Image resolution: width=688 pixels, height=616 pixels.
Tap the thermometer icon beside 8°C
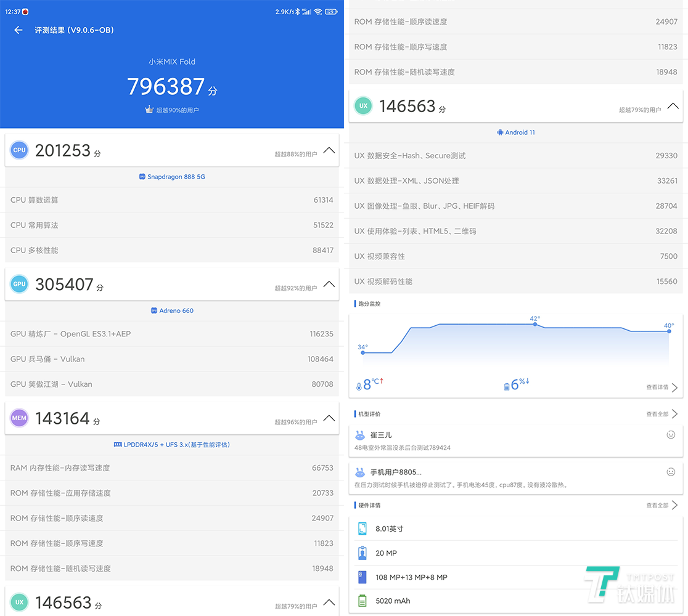[x=359, y=386]
